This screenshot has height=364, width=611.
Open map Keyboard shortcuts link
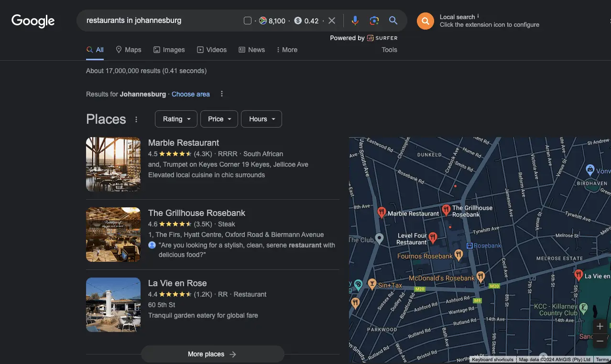[x=492, y=360]
